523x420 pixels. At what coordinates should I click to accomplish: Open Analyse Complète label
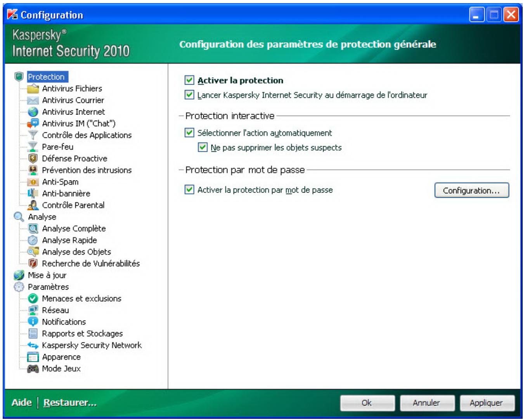pos(74,229)
